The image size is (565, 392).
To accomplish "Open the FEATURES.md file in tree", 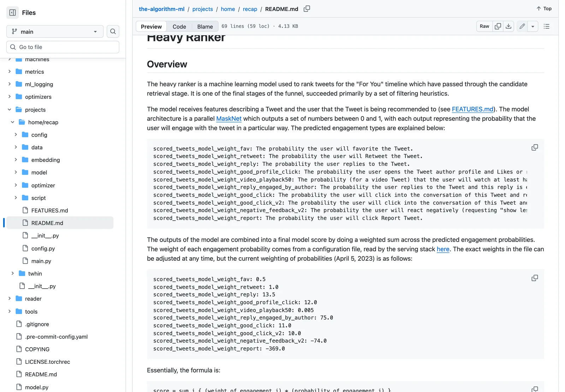I will (49, 210).
